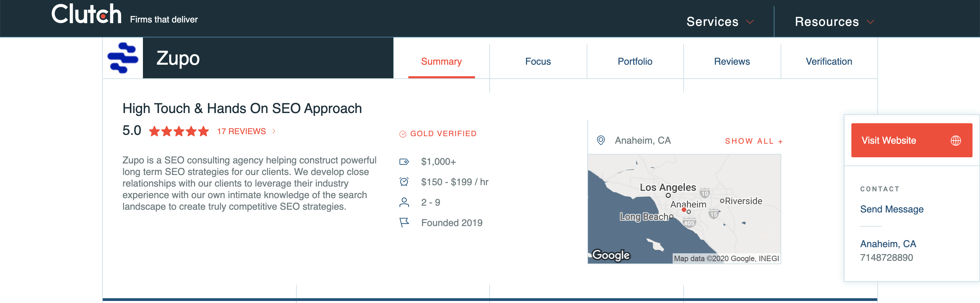Click the Anaheim, CA location text above map
Screen dimensions: 980x303
642,141
